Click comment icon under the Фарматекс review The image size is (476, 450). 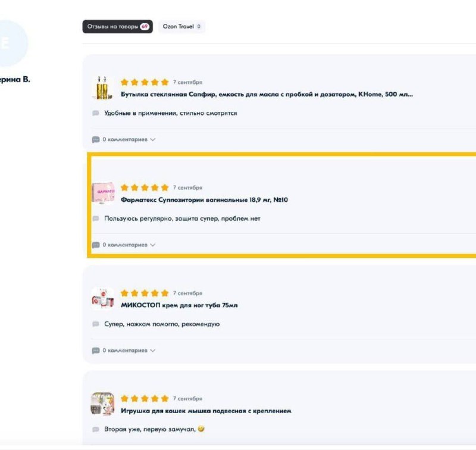click(x=96, y=245)
